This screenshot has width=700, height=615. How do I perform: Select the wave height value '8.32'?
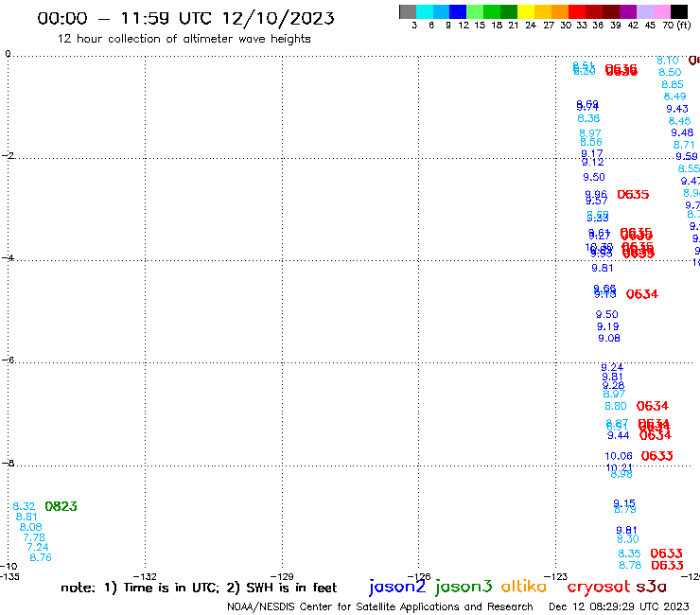click(x=24, y=506)
